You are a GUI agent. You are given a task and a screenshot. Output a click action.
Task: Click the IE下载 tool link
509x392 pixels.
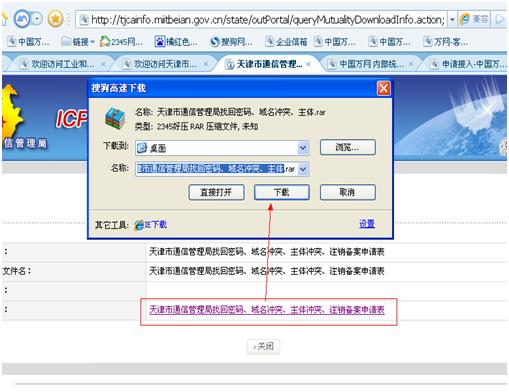[151, 225]
